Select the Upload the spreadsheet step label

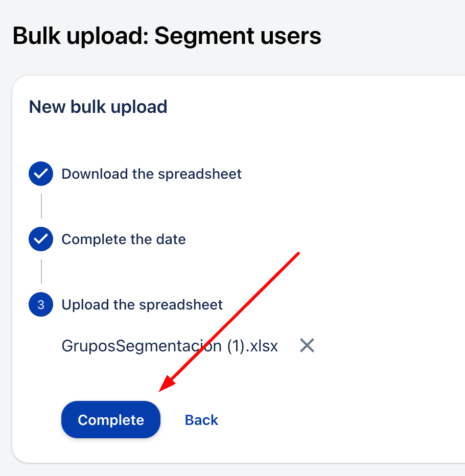142,305
